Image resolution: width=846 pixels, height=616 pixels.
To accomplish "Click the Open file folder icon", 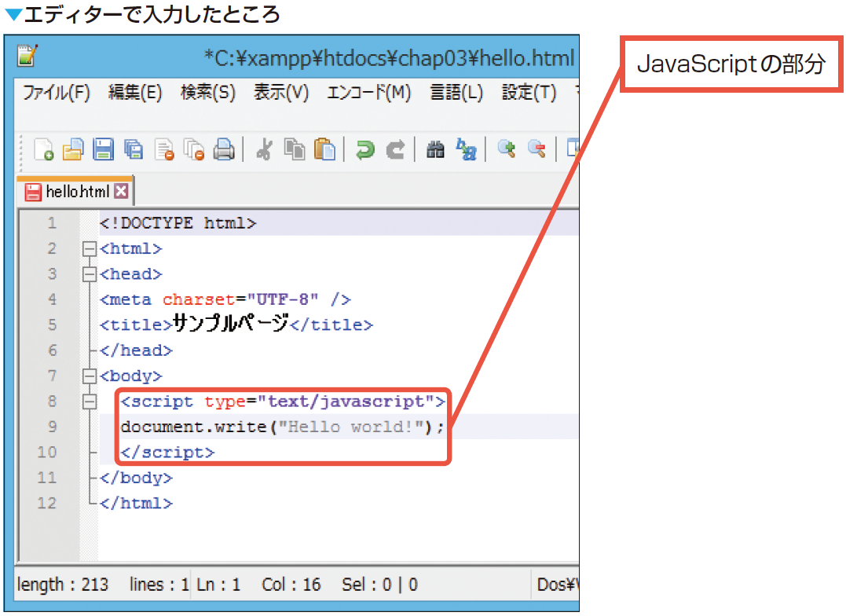I will [x=73, y=149].
